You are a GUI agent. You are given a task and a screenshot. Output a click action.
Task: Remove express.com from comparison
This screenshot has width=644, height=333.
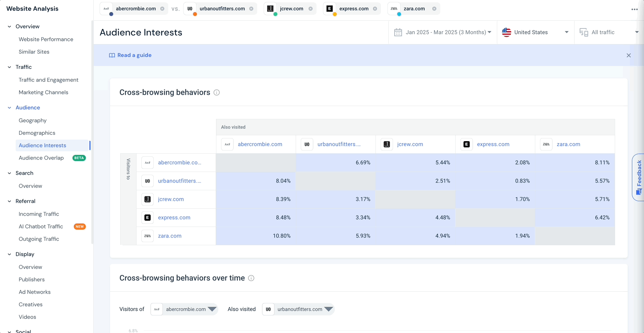pyautogui.click(x=375, y=9)
